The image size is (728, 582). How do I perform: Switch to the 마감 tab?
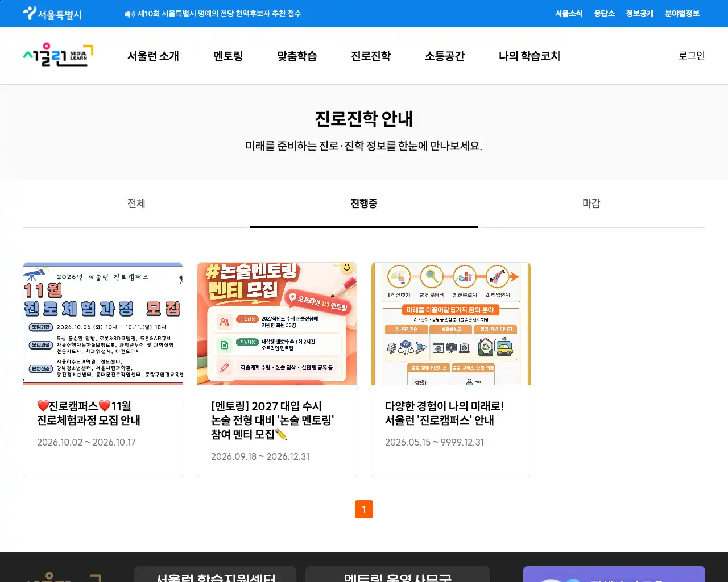click(x=591, y=203)
